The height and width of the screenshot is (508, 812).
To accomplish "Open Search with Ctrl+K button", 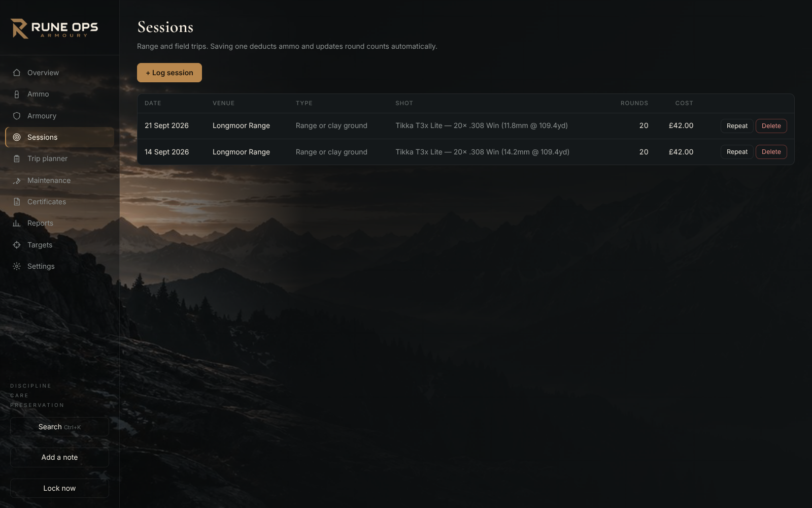I will pos(59,427).
